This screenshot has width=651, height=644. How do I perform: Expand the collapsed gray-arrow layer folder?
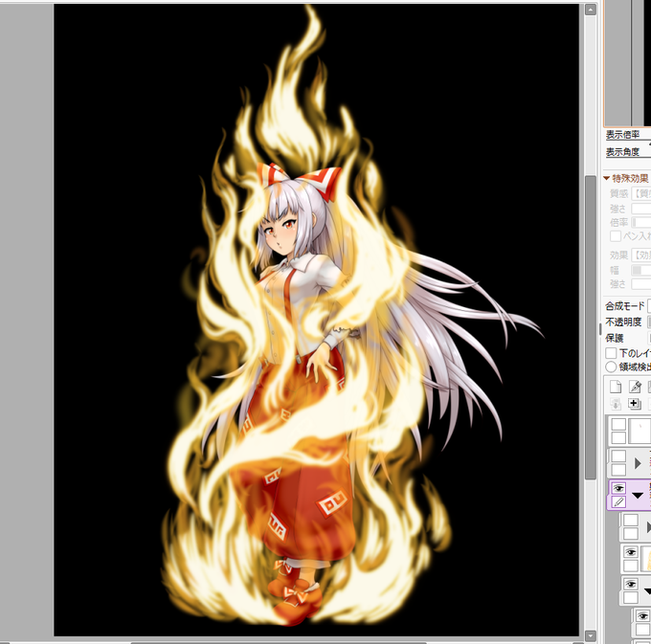pos(638,463)
